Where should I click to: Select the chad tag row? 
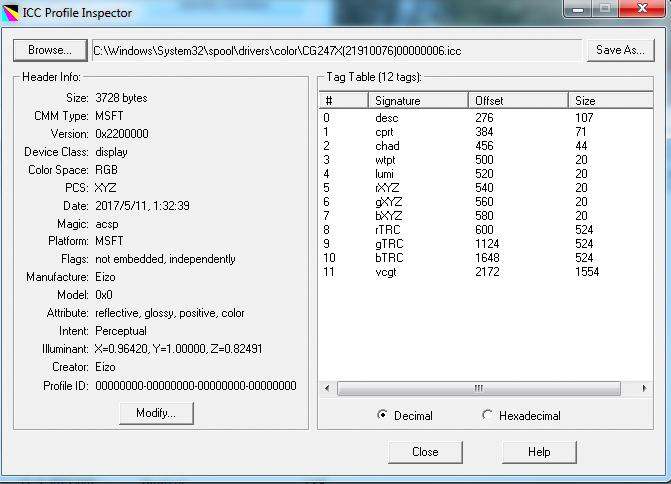point(486,146)
